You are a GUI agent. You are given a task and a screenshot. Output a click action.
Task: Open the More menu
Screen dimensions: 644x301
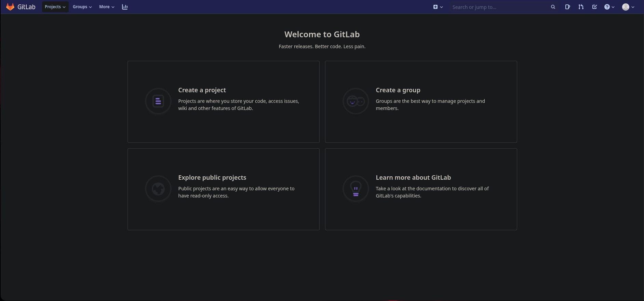coord(107,7)
